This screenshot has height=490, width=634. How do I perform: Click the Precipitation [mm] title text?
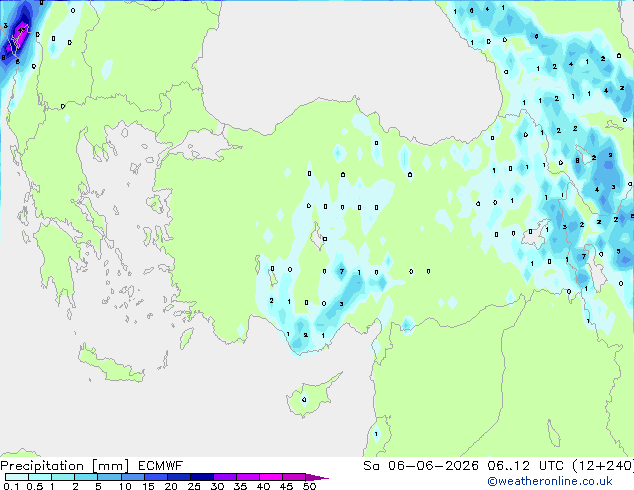tap(65, 466)
